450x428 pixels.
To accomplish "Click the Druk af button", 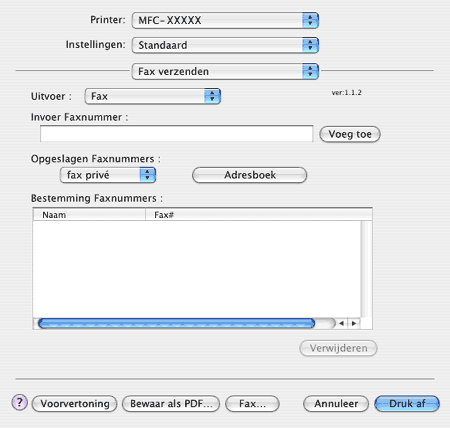I will (407, 404).
